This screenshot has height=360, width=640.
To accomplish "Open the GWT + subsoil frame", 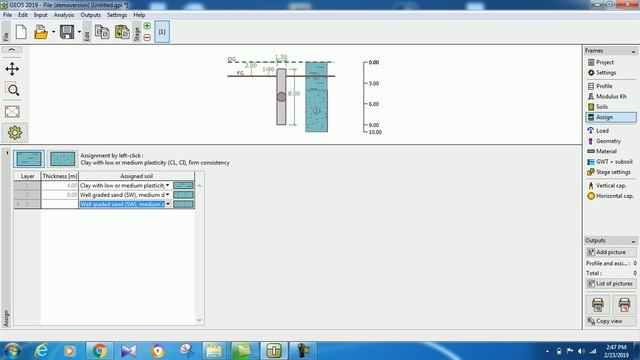I will 610,162.
